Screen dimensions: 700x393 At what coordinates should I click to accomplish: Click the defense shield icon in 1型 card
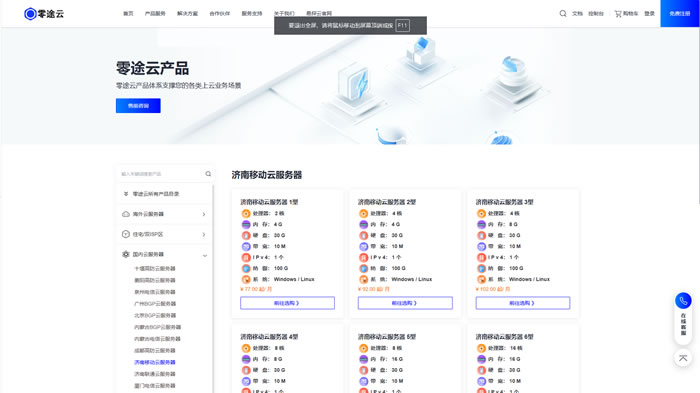click(246, 268)
